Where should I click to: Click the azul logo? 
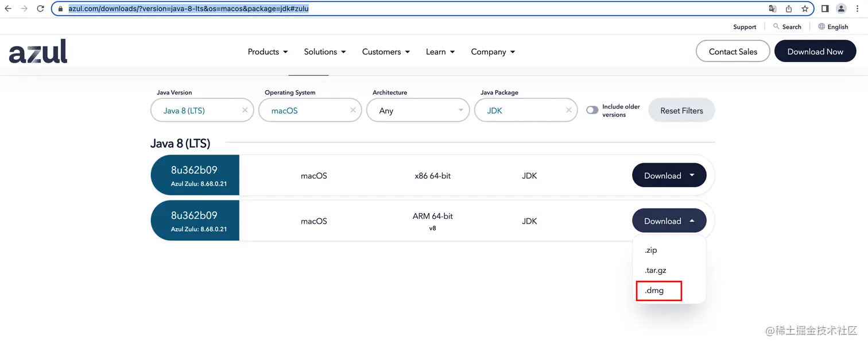coord(38,51)
